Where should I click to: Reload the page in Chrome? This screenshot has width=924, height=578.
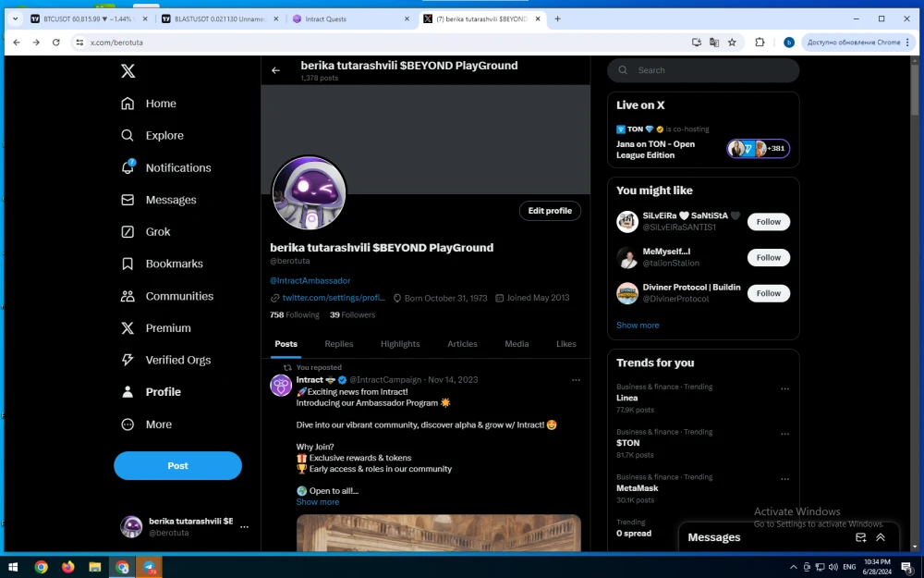[56, 43]
